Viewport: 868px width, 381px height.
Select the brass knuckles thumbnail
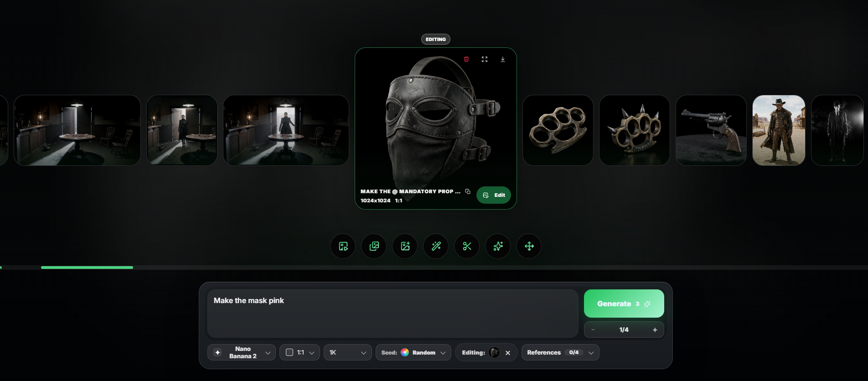click(558, 130)
